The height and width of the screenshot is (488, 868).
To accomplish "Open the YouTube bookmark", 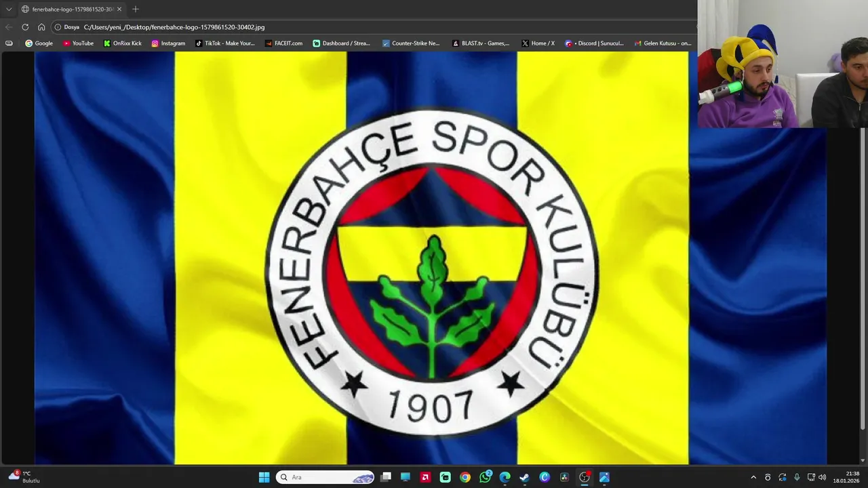I will point(78,43).
